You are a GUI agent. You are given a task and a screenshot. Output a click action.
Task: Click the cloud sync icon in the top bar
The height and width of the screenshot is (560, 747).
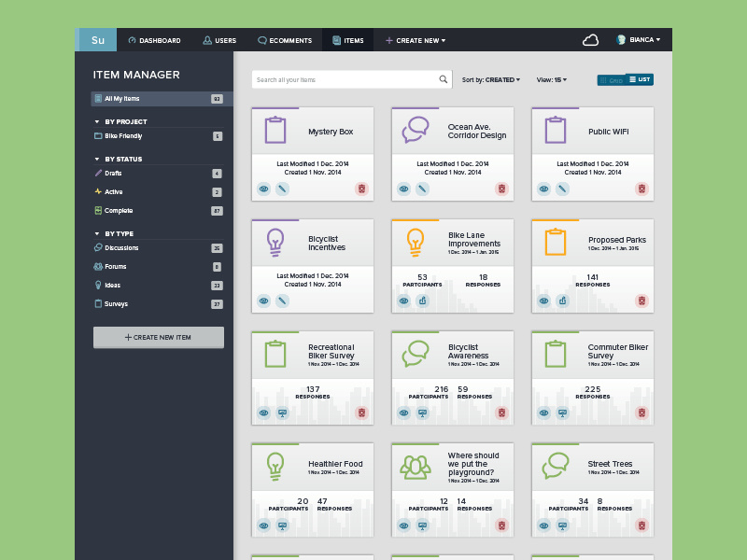591,39
